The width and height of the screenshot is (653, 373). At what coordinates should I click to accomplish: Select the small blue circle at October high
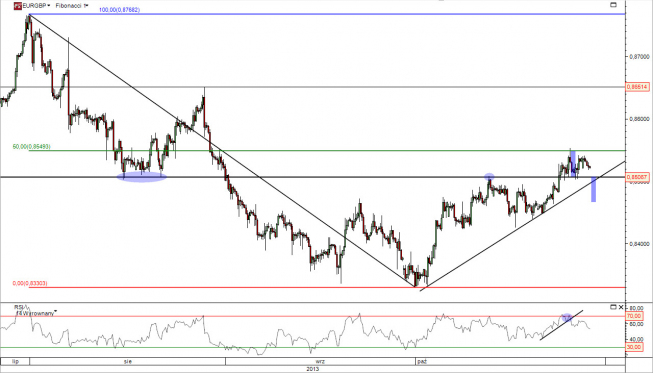(489, 177)
